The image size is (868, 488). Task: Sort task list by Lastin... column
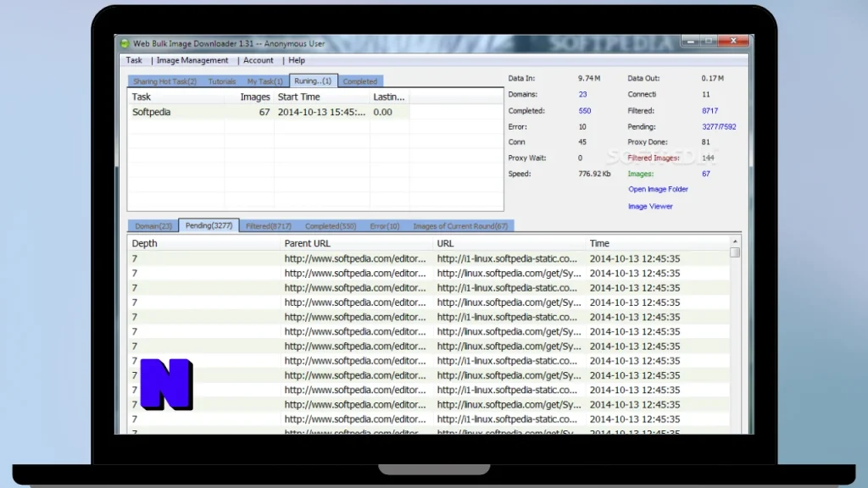[x=389, y=97]
